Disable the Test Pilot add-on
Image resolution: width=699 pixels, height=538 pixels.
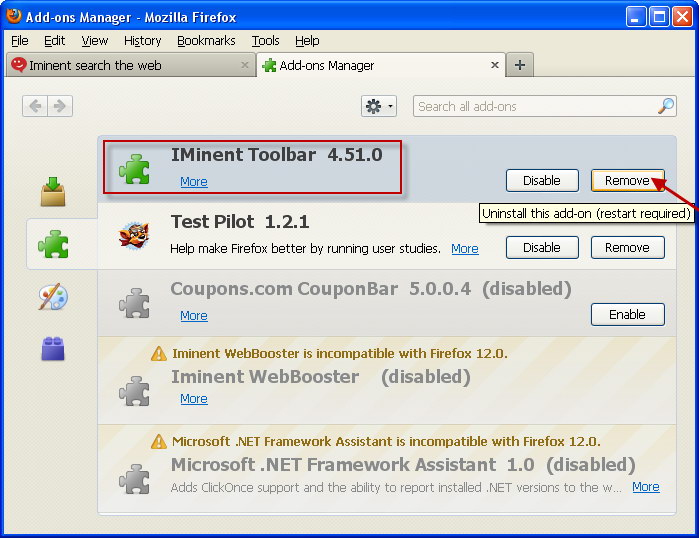click(542, 247)
